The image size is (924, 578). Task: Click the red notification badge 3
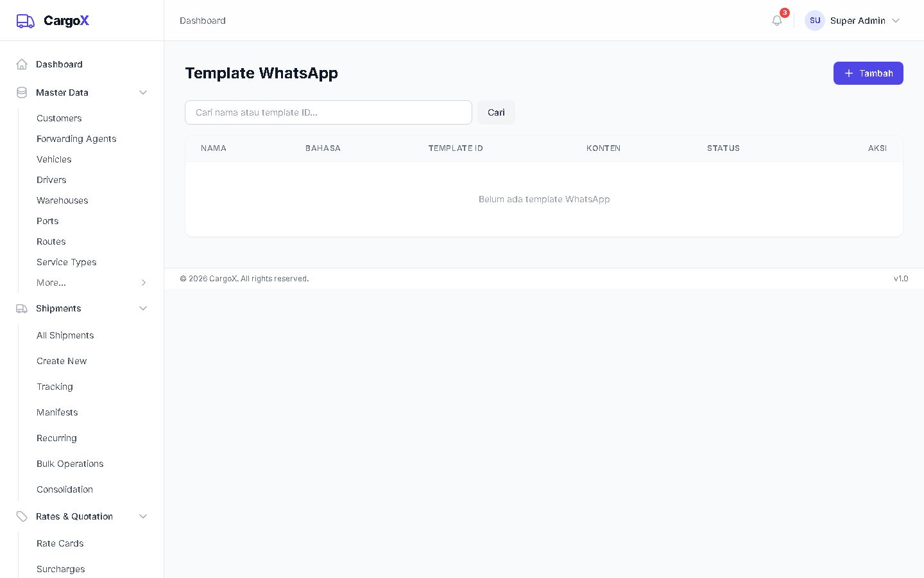click(x=785, y=13)
